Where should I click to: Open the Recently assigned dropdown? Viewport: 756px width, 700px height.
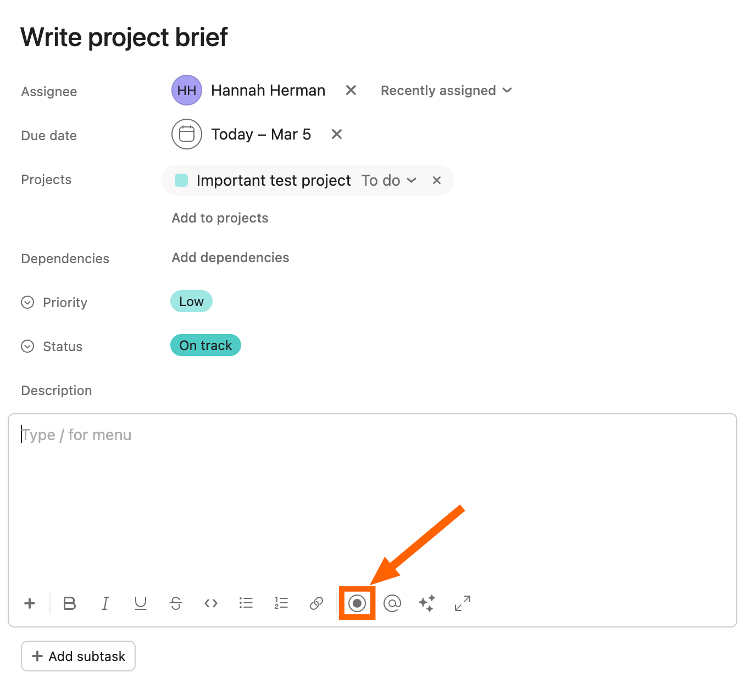(446, 91)
